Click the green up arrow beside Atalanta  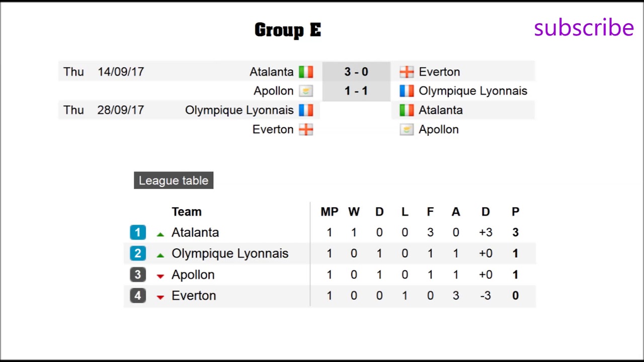point(160,234)
